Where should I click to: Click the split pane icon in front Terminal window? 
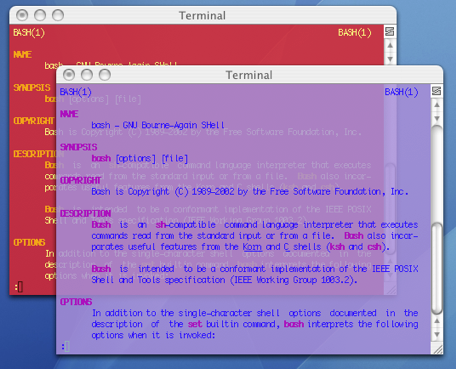tap(436, 91)
